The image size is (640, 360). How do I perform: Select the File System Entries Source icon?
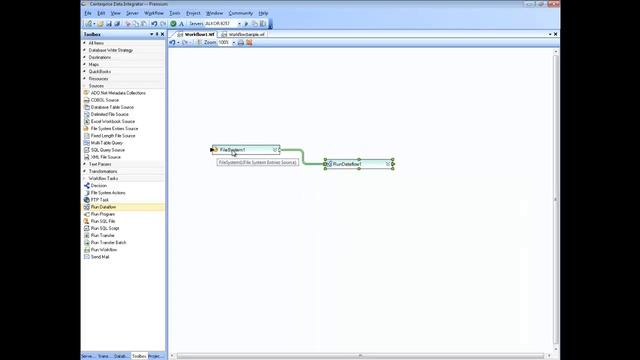click(x=87, y=129)
